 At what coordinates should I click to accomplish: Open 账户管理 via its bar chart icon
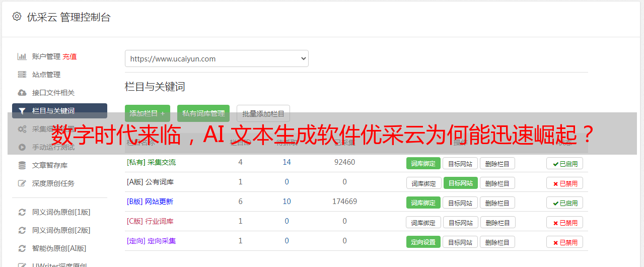tap(22, 56)
